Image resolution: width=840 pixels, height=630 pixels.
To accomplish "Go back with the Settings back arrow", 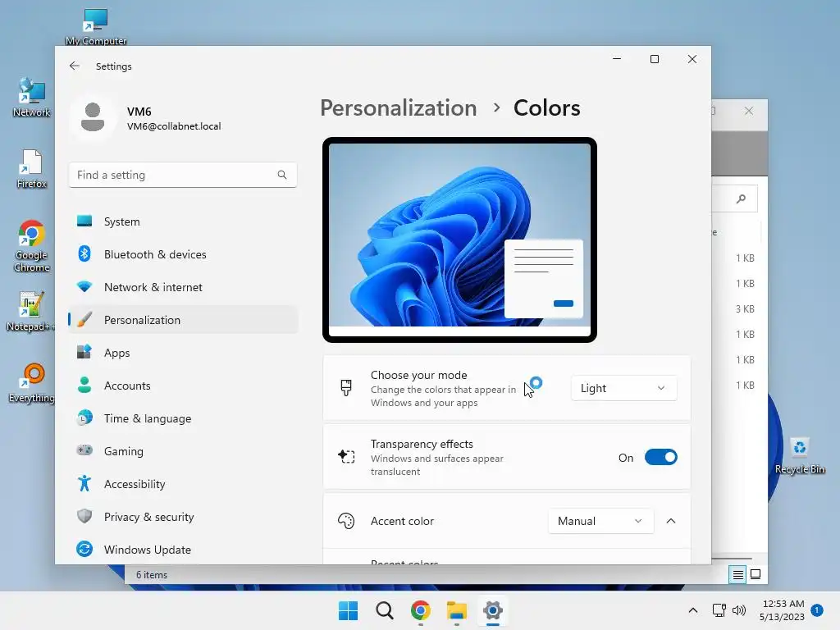I will pos(74,66).
